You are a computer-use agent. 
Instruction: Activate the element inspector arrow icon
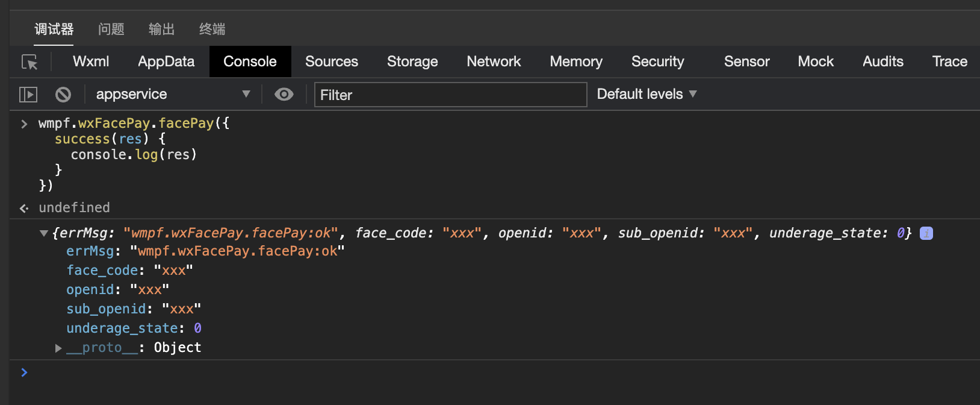(29, 62)
